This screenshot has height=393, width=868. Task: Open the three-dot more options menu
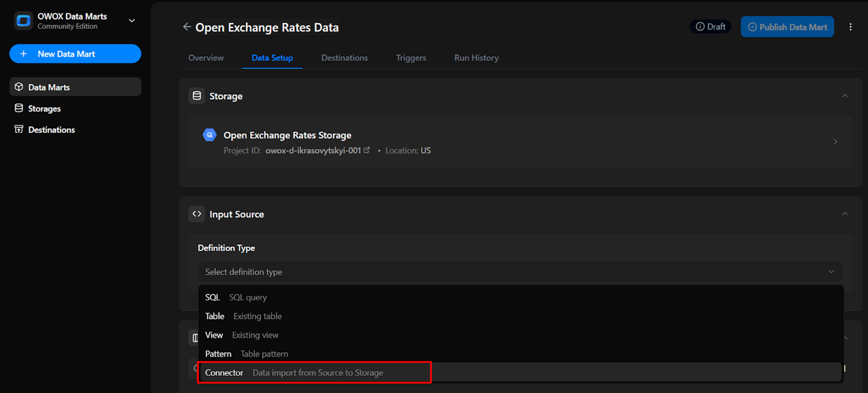tap(850, 27)
